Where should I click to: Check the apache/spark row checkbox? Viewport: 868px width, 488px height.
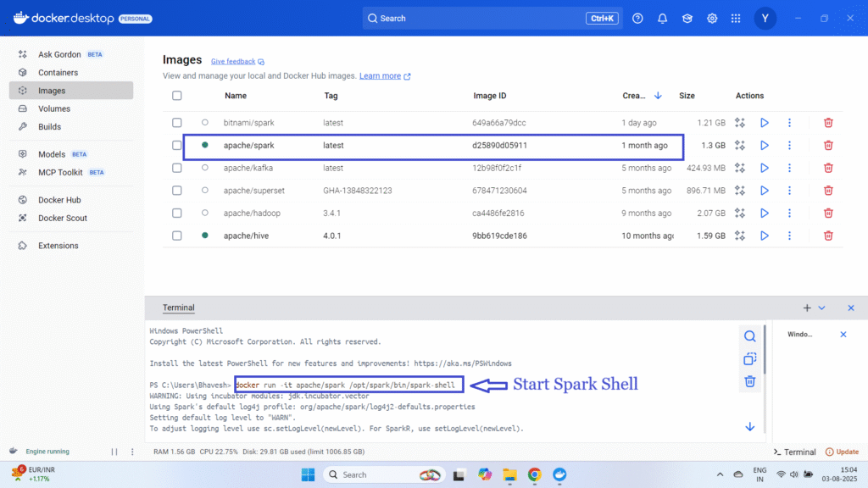[176, 146]
